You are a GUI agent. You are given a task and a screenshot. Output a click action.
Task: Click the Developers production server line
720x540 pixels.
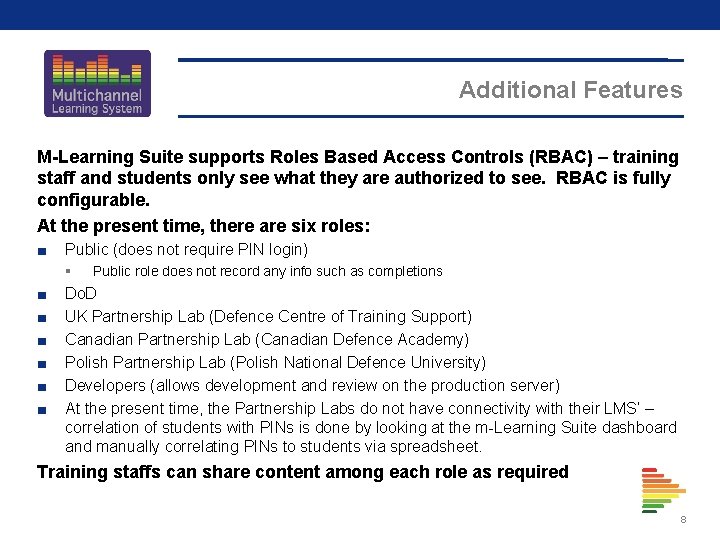point(313,385)
